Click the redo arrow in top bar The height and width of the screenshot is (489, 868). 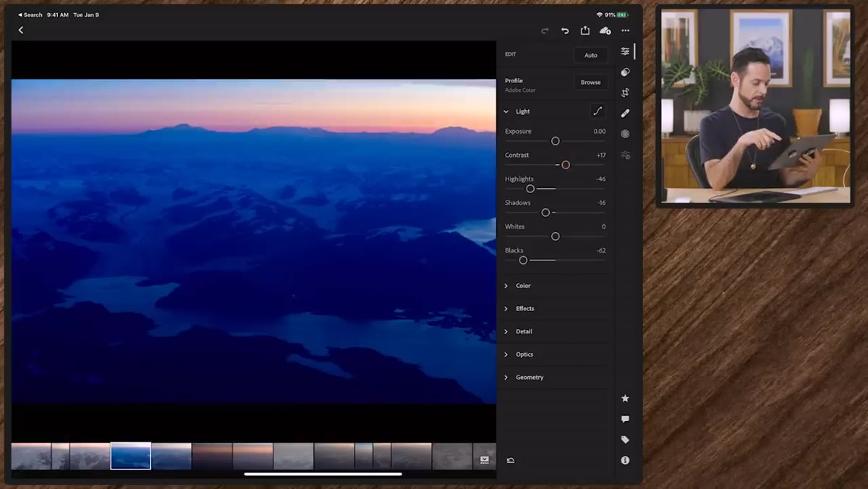tap(545, 30)
